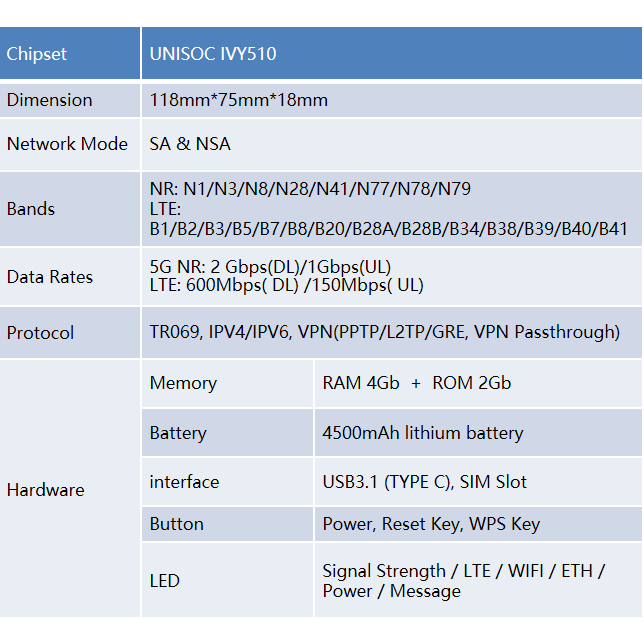The image size is (644, 644).
Task: Select the 5G NR 2 Gbps rate line
Action: pos(270,267)
